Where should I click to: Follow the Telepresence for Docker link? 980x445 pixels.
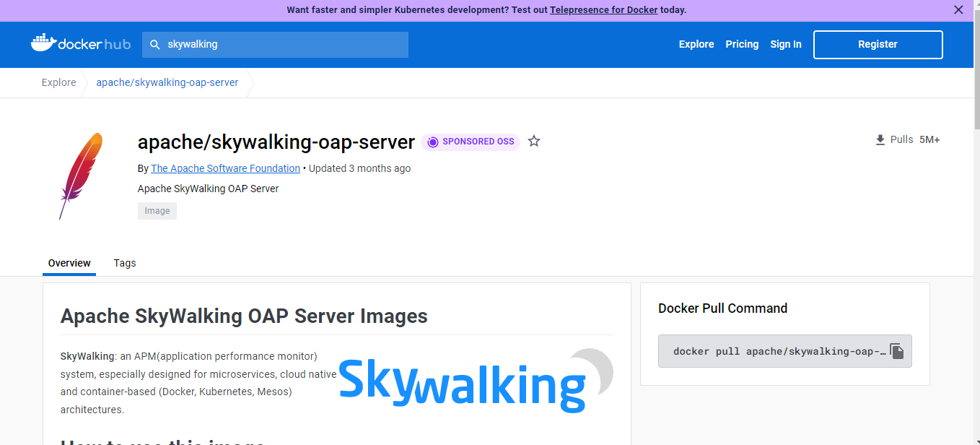tap(603, 10)
